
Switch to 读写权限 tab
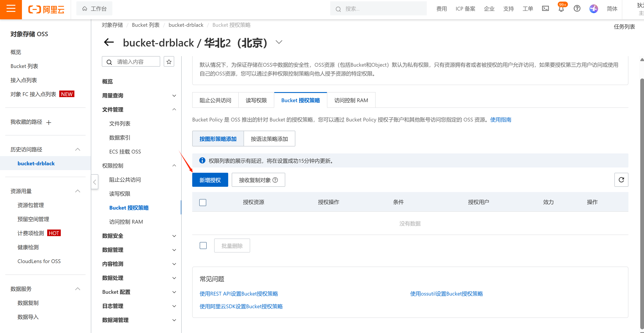256,100
